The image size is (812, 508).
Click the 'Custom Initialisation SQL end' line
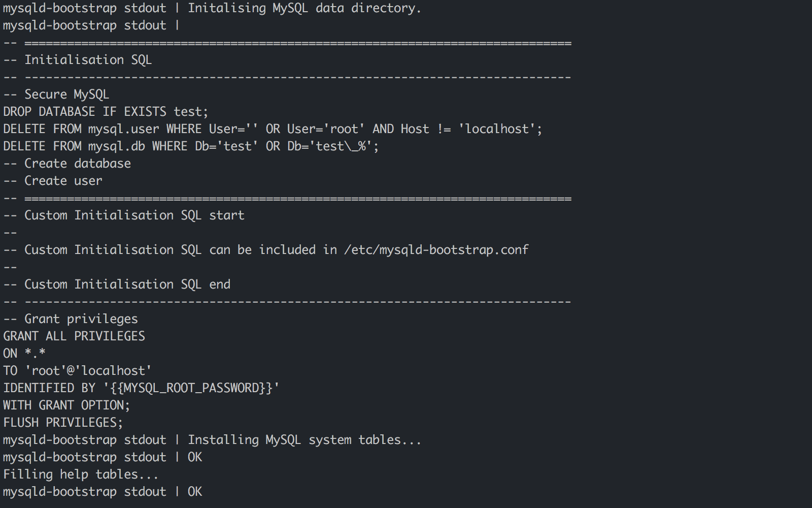point(127,284)
